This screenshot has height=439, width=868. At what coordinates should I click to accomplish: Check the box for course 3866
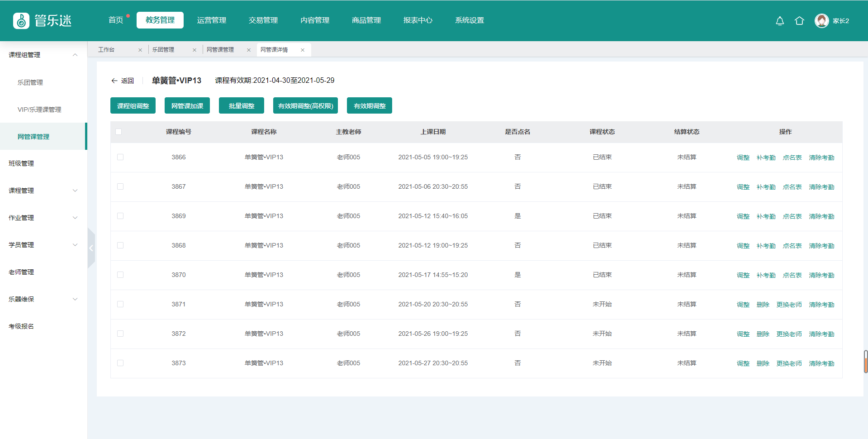(x=120, y=157)
